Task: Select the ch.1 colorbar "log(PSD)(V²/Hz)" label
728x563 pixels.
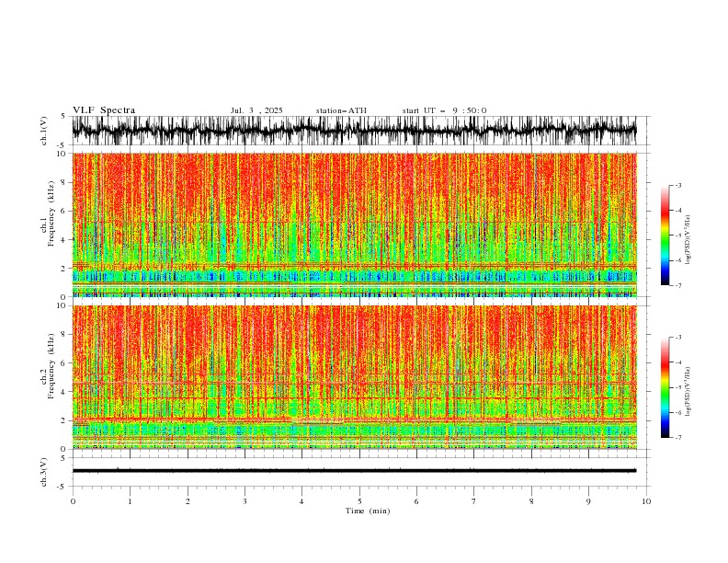Action: coord(688,240)
